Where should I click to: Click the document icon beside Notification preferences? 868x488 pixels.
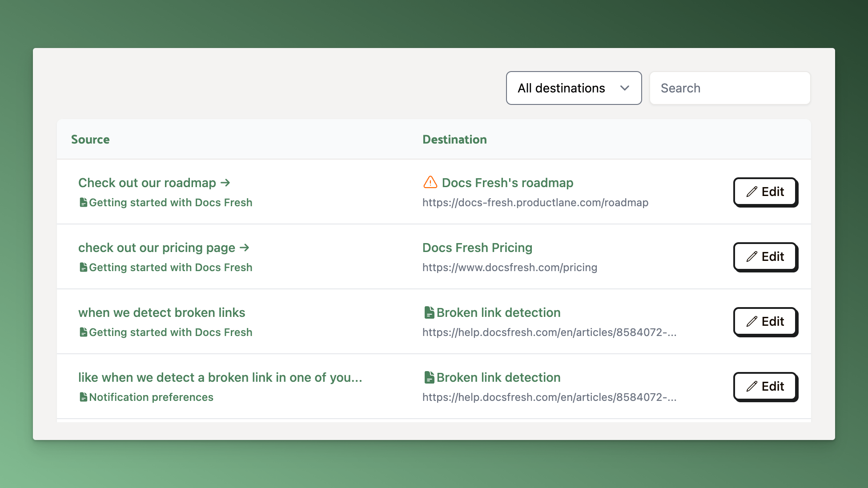[x=83, y=397]
